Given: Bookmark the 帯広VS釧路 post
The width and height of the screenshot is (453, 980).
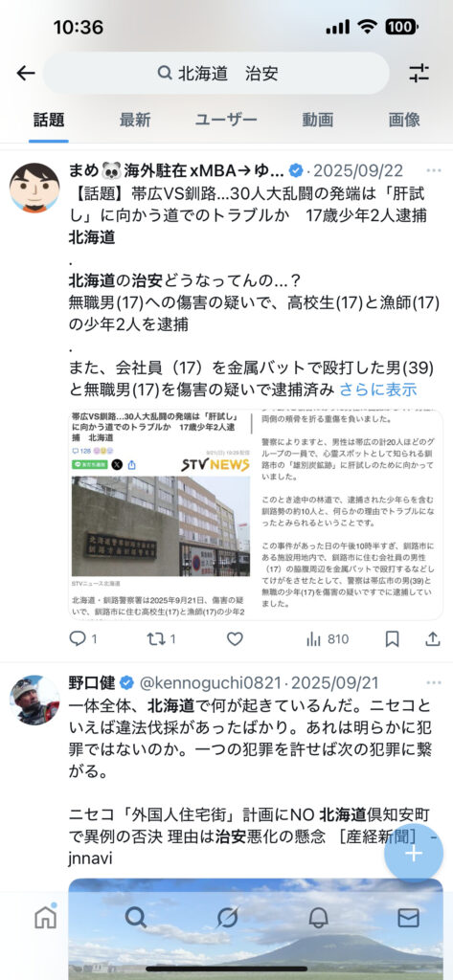Looking at the screenshot, I should pyautogui.click(x=392, y=638).
